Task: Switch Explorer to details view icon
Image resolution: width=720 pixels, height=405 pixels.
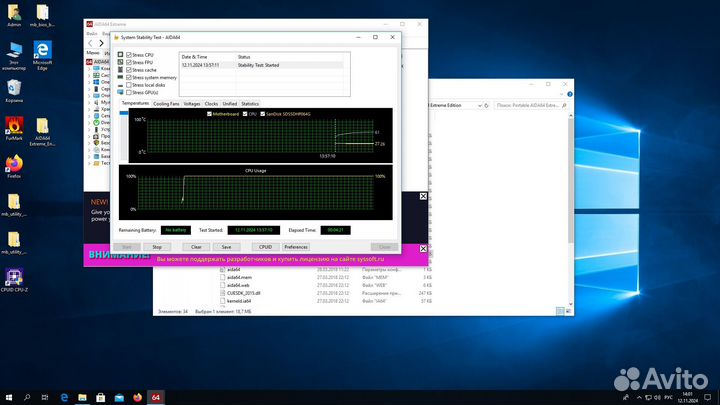Action: pyautogui.click(x=560, y=311)
